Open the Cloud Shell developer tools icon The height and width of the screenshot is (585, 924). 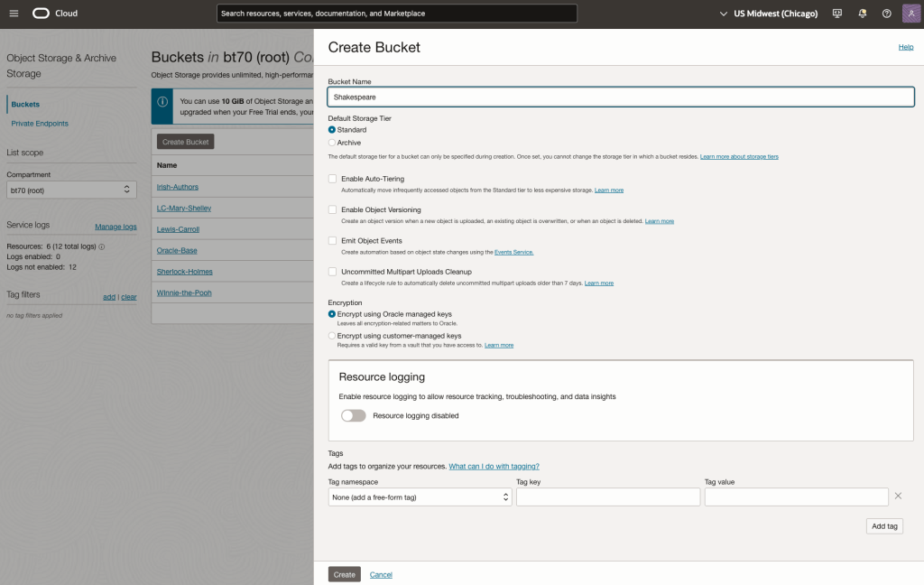[837, 14]
